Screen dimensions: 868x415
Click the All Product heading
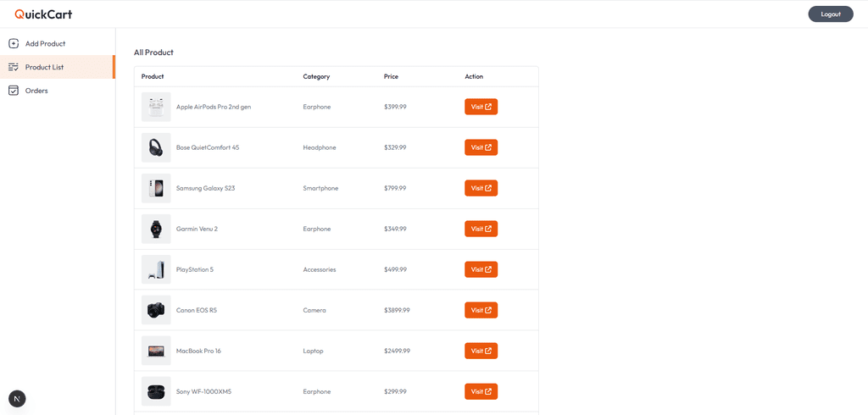153,53
